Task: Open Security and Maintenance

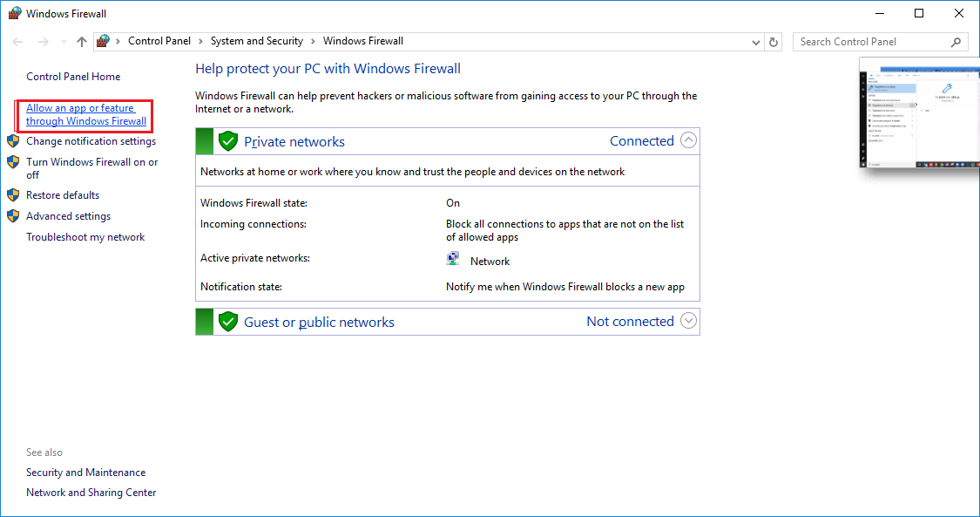Action: click(85, 473)
